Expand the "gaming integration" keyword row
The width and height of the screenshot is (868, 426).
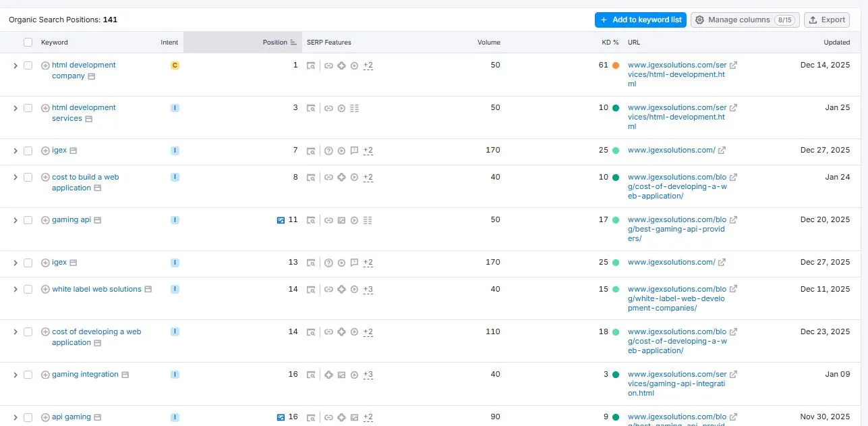click(15, 374)
